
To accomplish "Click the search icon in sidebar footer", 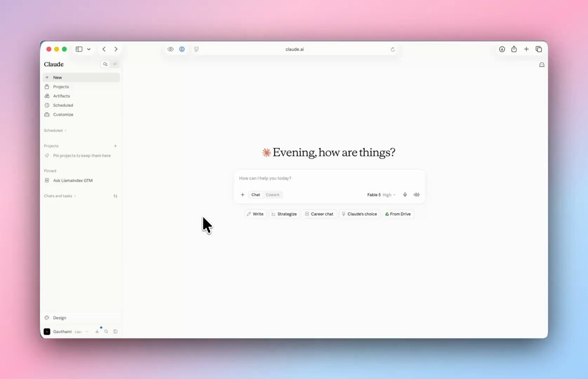I will click(x=106, y=332).
